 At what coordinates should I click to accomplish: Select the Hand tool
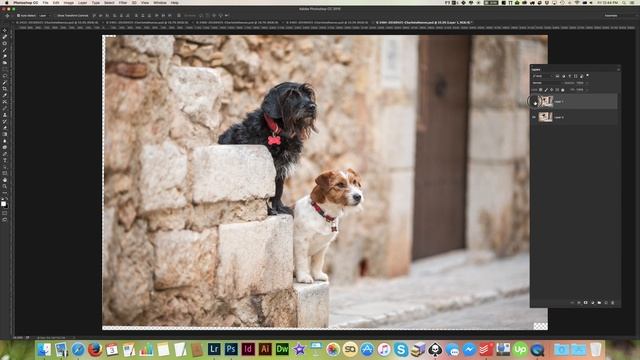click(4, 180)
